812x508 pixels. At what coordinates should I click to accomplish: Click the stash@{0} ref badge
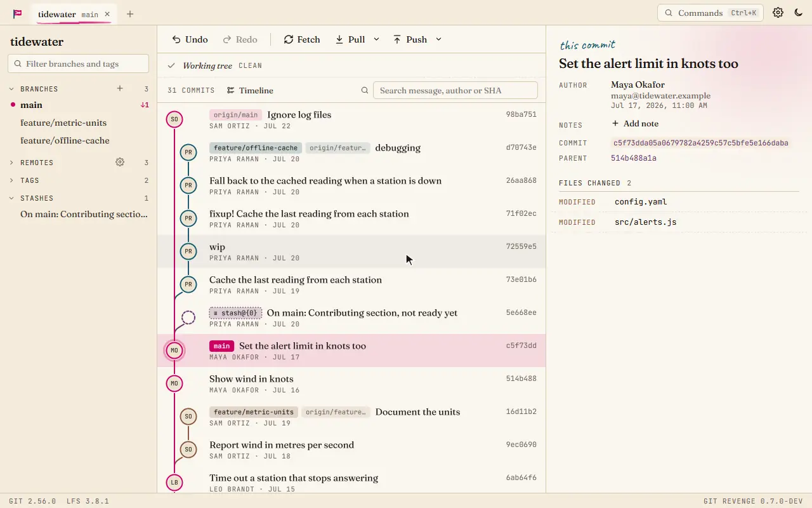click(x=235, y=313)
